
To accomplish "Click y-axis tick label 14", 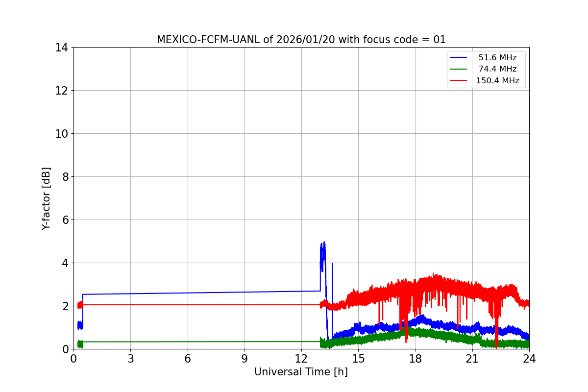I will [62, 48].
